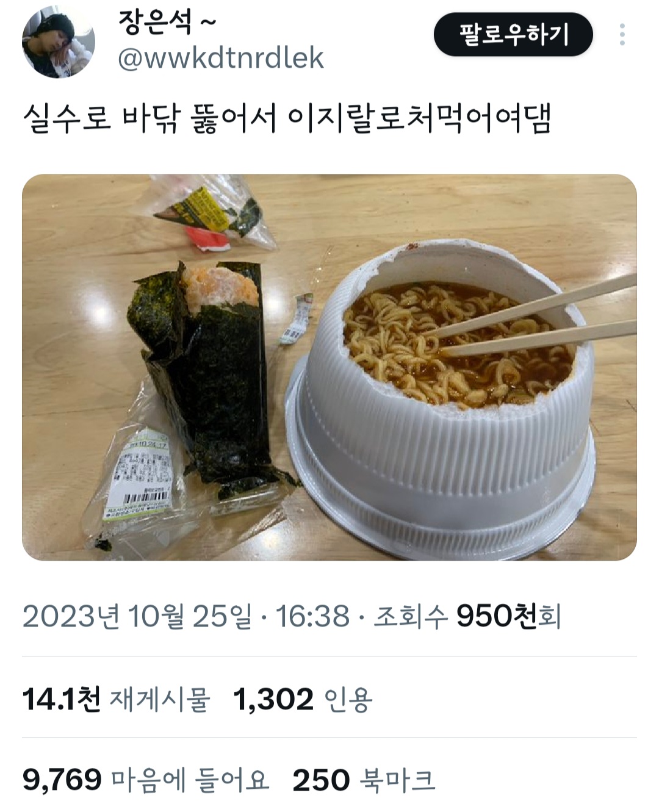Open the 장은석 display name profile
Viewport: 659px width, 812px height.
click(x=166, y=23)
